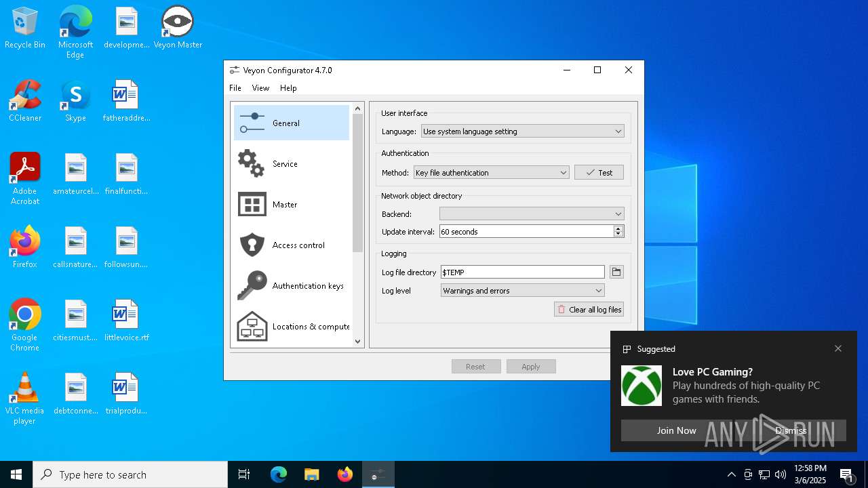Open Adobe Acrobat desktop shortcut
The height and width of the screenshot is (488, 868).
[x=25, y=179]
